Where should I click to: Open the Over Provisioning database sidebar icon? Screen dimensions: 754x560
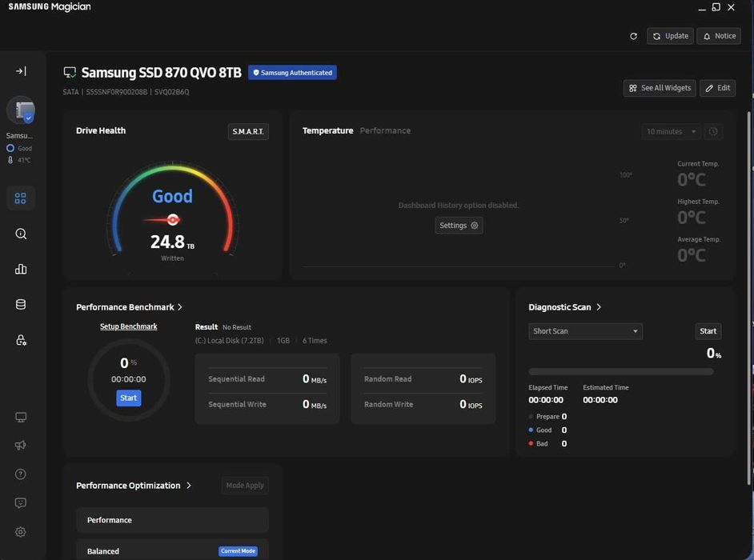pos(21,304)
